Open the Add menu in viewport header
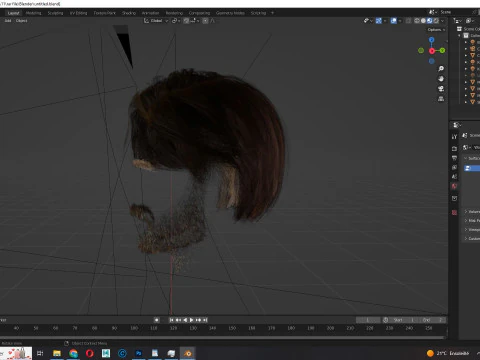Viewport: 480px width, 360px height. click(x=8, y=21)
